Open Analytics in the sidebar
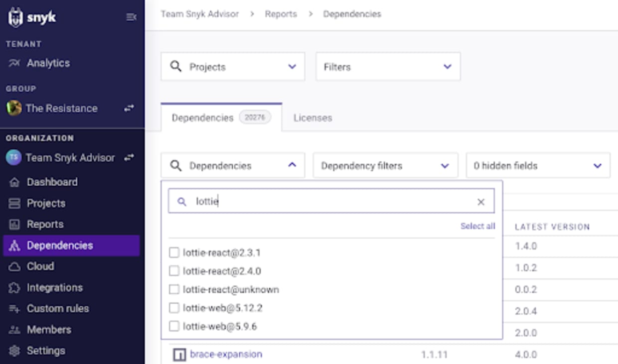This screenshot has width=618, height=364. pyautogui.click(x=48, y=63)
